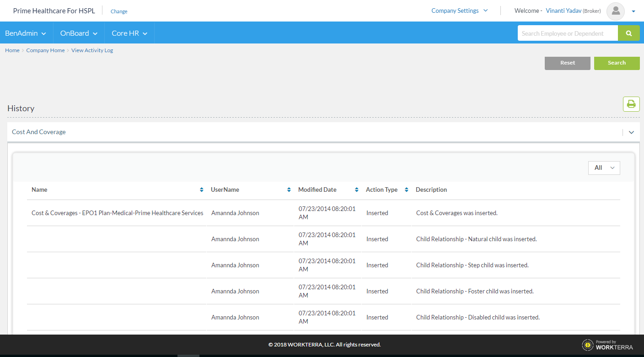The width and height of the screenshot is (644, 357).
Task: Open the BenAdmin menu
Action: [x=26, y=33]
